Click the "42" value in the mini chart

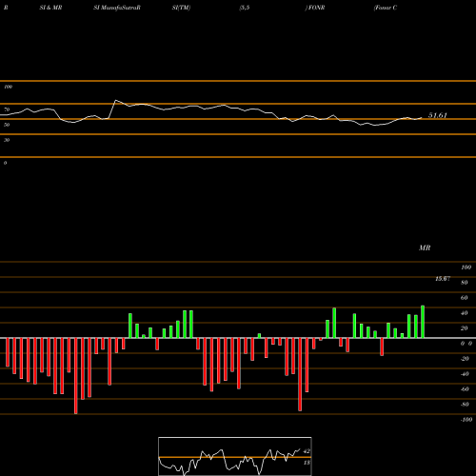pos(307,451)
